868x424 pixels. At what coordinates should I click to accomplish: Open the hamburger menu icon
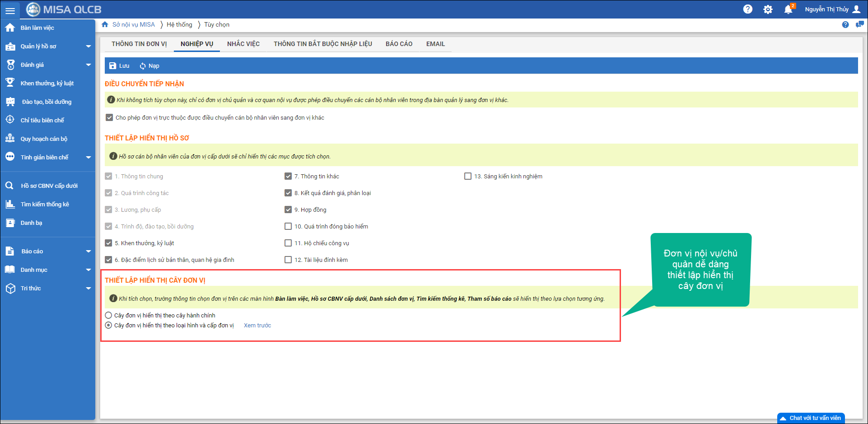pyautogui.click(x=10, y=10)
